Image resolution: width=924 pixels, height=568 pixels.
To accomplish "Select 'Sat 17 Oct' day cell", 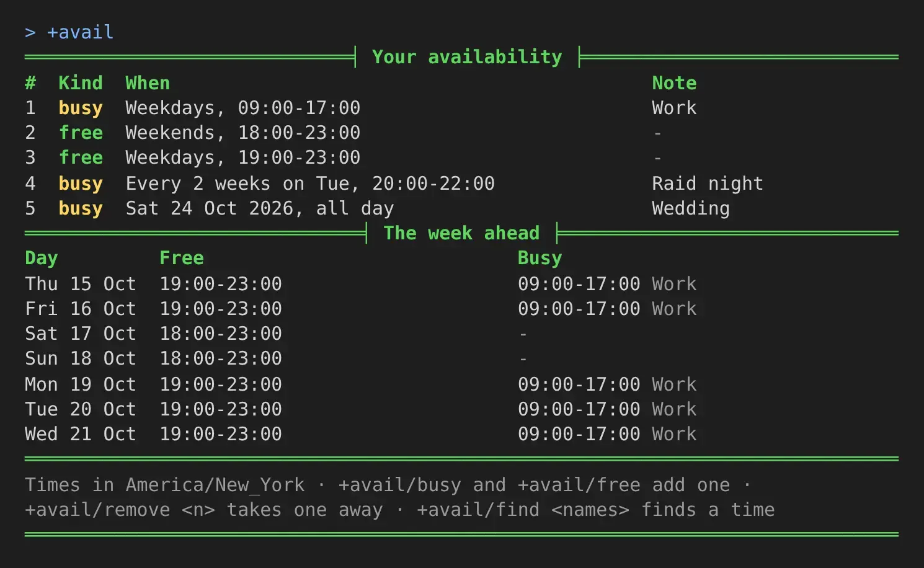I will (x=81, y=334).
